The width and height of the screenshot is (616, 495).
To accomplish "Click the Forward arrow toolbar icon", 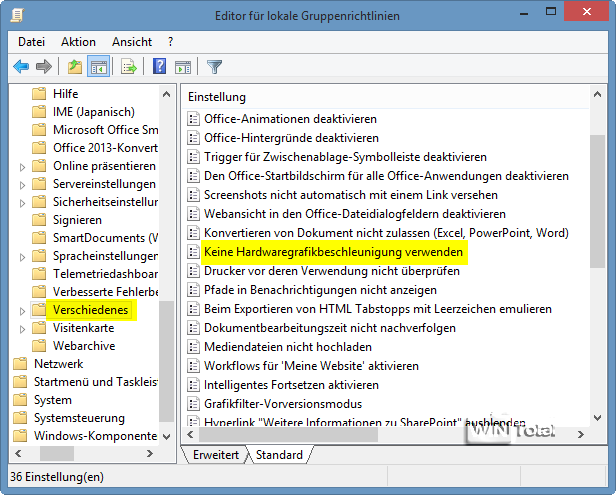I will [44, 66].
